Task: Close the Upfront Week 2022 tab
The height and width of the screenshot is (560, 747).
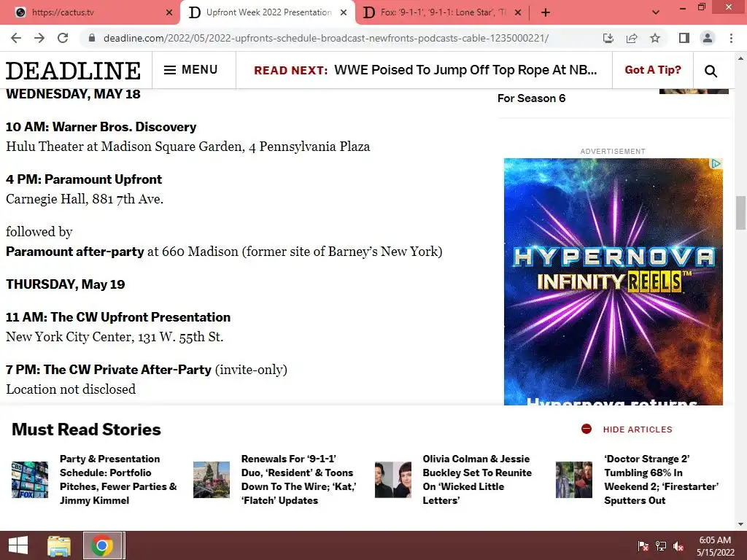Action: (344, 12)
